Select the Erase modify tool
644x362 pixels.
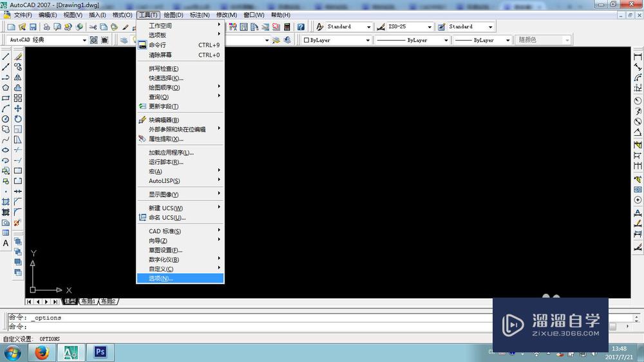(x=17, y=57)
